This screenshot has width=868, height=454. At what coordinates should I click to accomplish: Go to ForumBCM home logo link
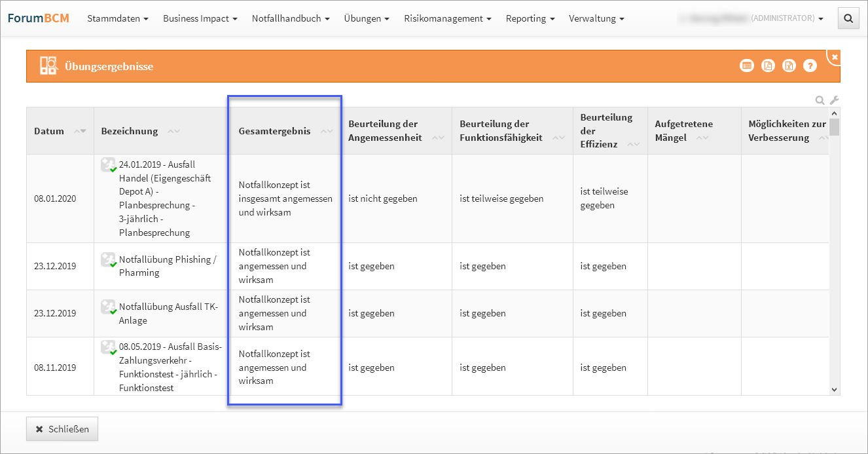click(38, 18)
